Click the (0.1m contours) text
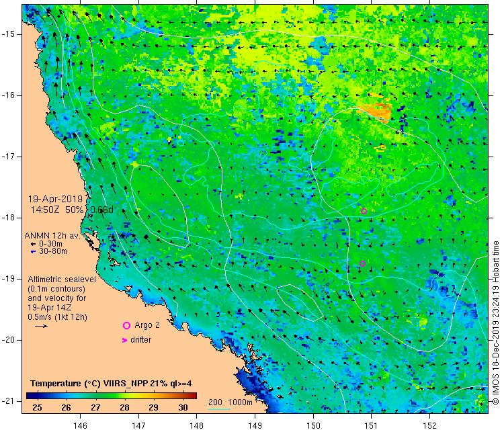 [56, 289]
